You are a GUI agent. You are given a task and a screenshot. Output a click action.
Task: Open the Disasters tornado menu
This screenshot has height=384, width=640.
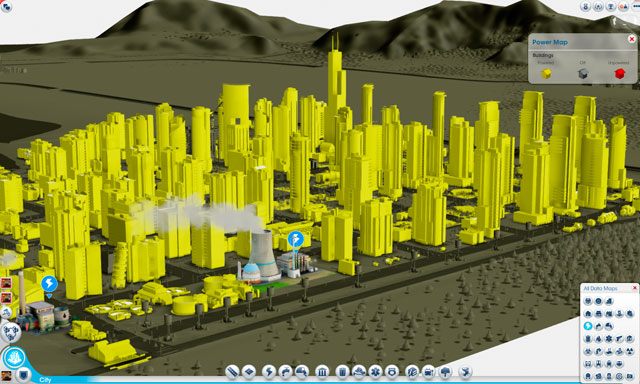[x=465, y=372]
